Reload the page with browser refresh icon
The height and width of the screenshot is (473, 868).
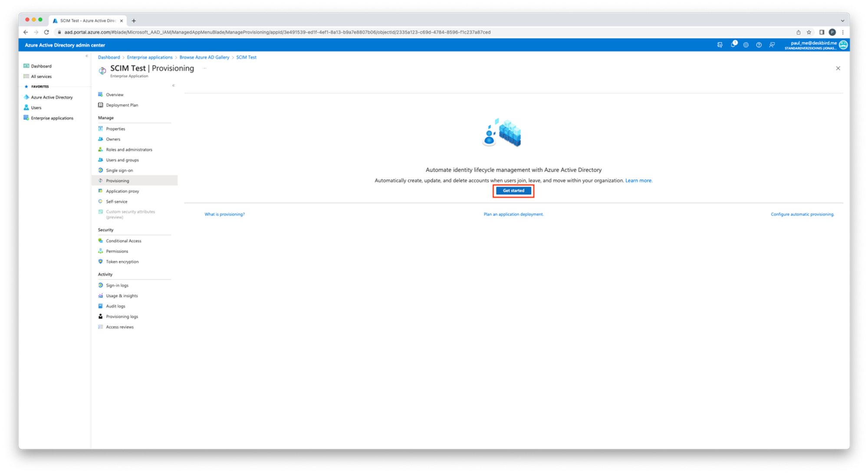click(x=46, y=32)
